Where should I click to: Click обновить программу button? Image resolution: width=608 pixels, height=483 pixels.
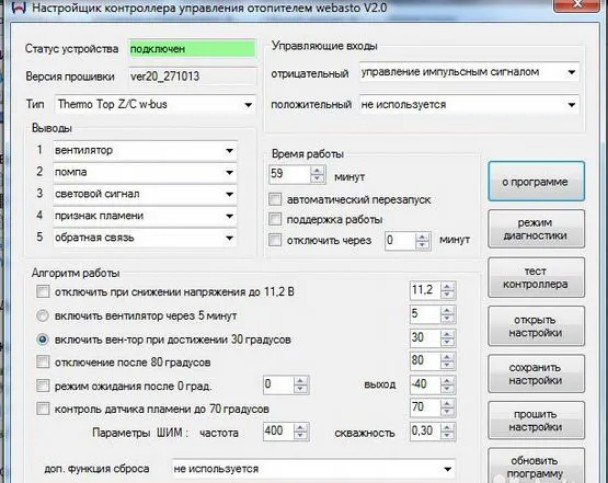tap(536, 466)
